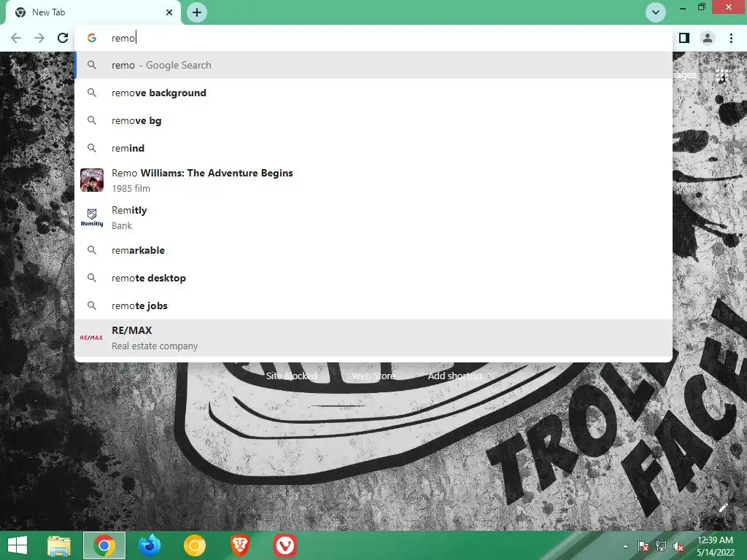Open the RE/MAX real estate suggestion

click(x=373, y=338)
